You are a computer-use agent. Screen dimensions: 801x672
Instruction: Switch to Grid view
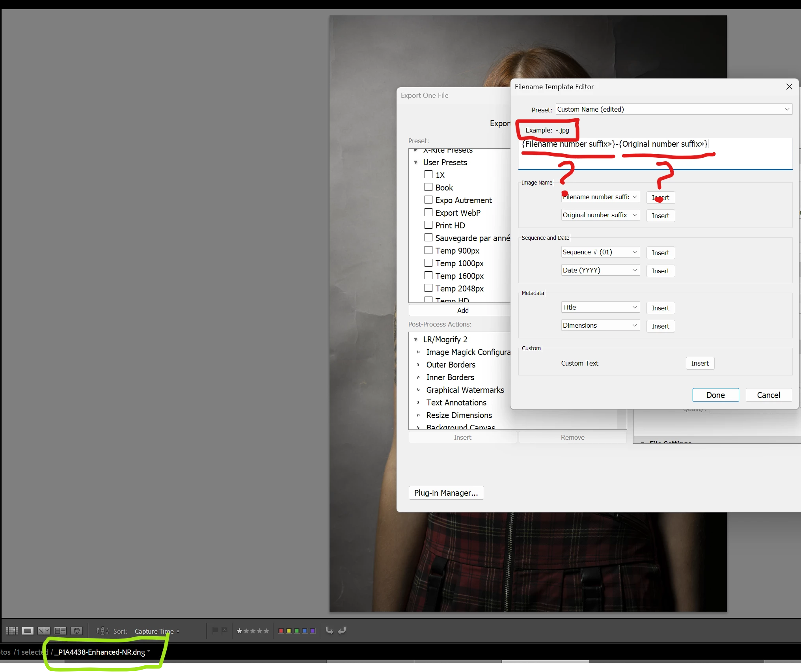[x=12, y=631]
